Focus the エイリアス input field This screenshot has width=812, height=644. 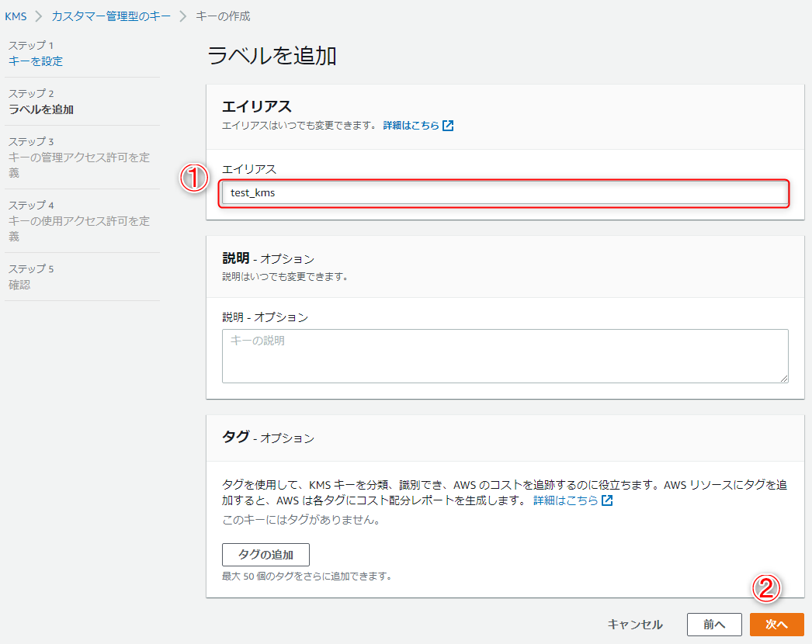(505, 193)
